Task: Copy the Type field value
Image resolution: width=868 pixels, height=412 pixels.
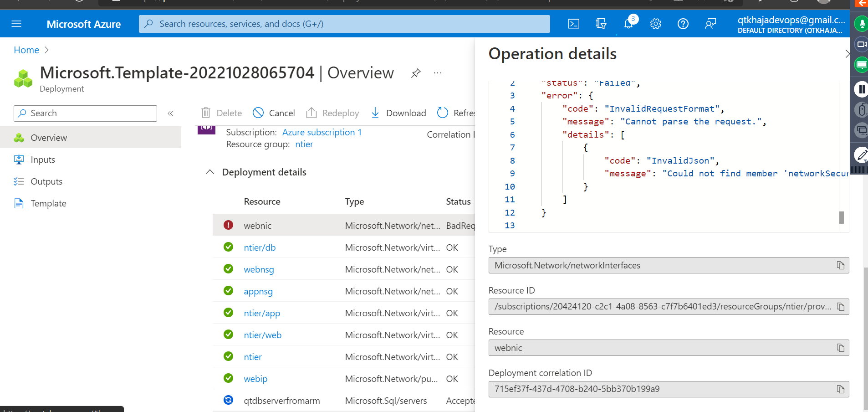Action: click(841, 265)
